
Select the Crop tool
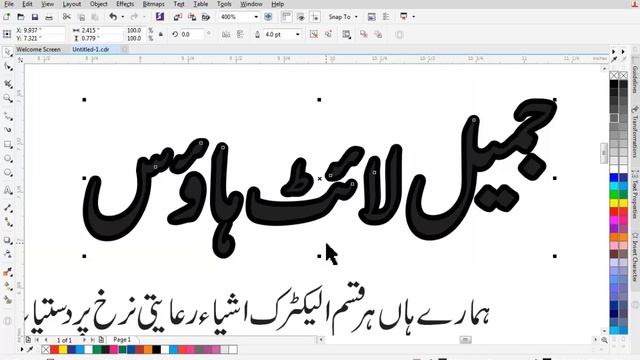7,84
